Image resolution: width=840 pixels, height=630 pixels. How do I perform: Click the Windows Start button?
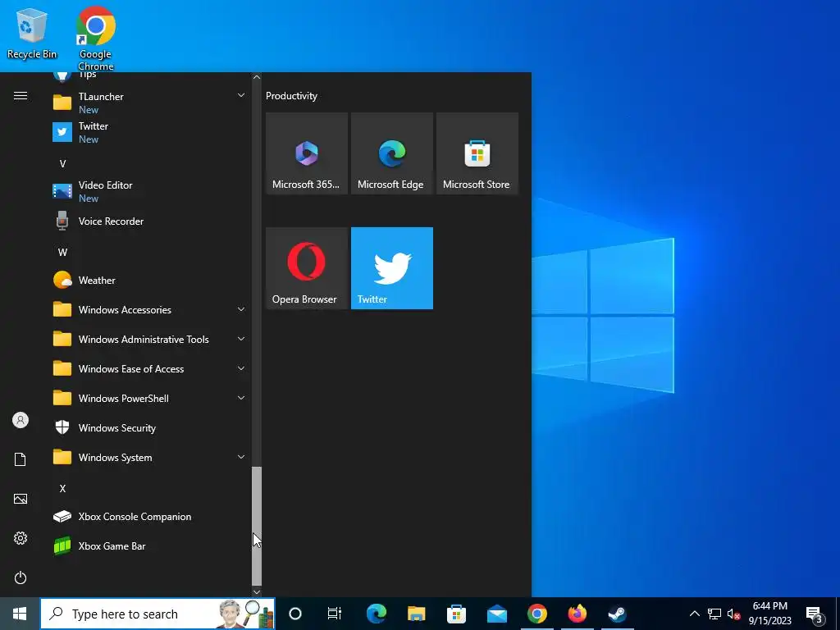pyautogui.click(x=20, y=614)
